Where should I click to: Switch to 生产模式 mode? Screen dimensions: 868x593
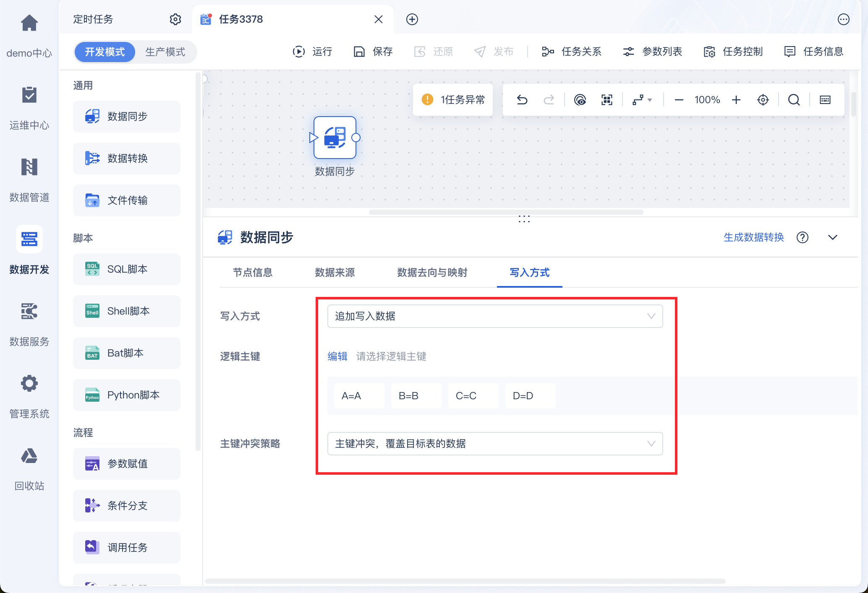(x=165, y=52)
